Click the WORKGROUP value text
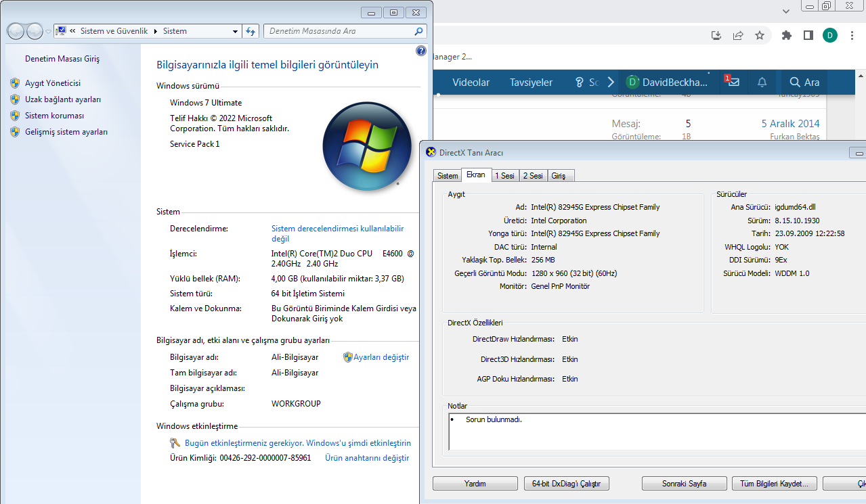The height and width of the screenshot is (504, 866). click(296, 404)
